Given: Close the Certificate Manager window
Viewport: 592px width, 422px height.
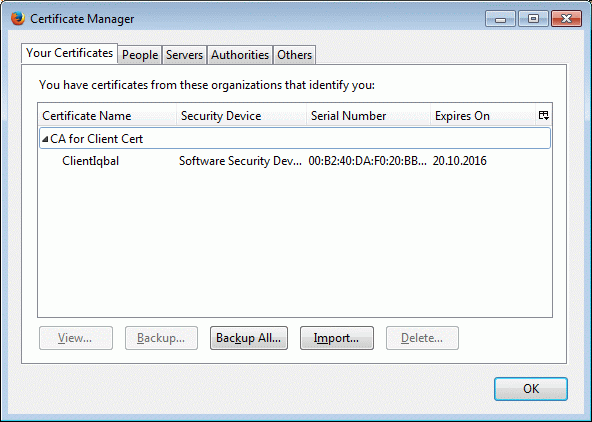Looking at the screenshot, I should click(566, 19).
